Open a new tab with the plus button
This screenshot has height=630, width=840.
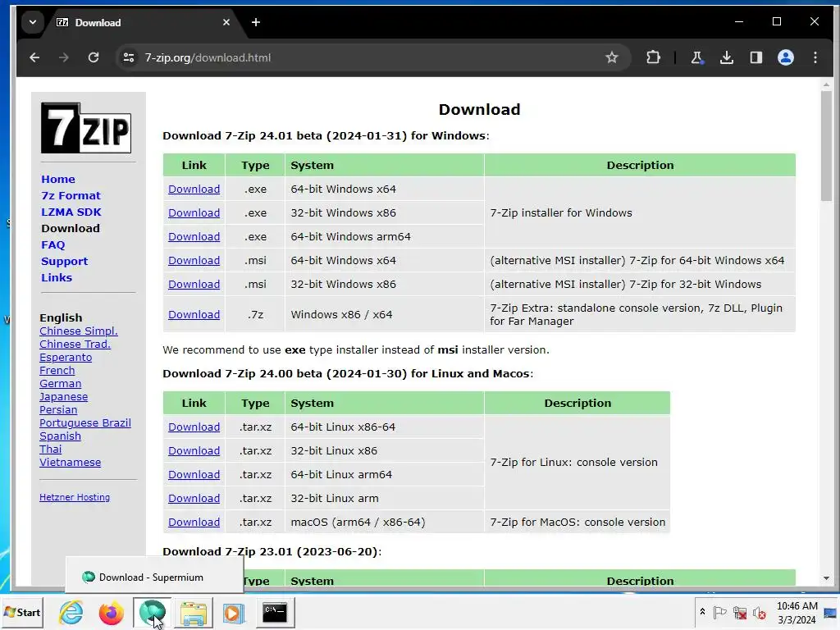click(256, 22)
